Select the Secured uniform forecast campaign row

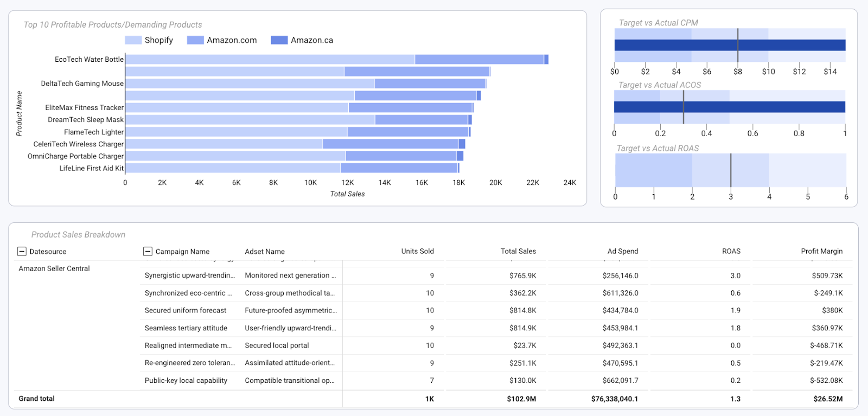[x=186, y=311]
